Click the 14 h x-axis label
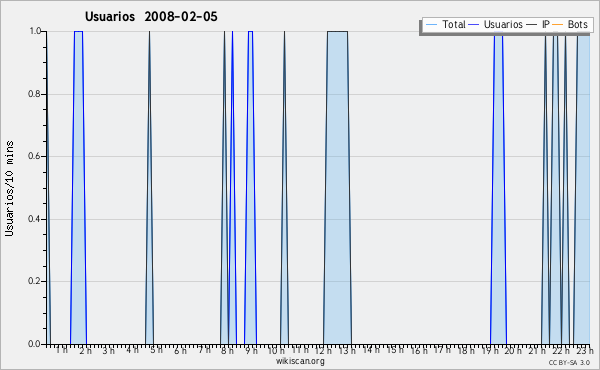 pyautogui.click(x=371, y=350)
